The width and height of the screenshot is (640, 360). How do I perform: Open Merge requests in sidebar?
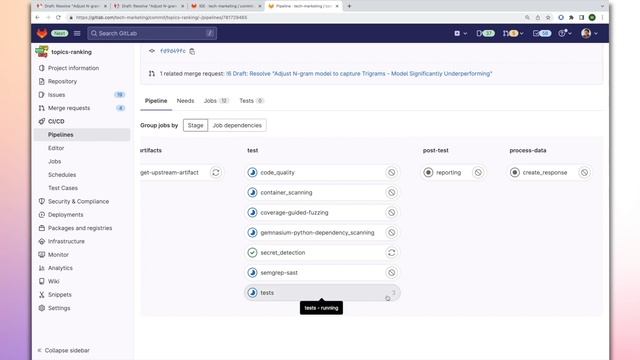(69, 108)
